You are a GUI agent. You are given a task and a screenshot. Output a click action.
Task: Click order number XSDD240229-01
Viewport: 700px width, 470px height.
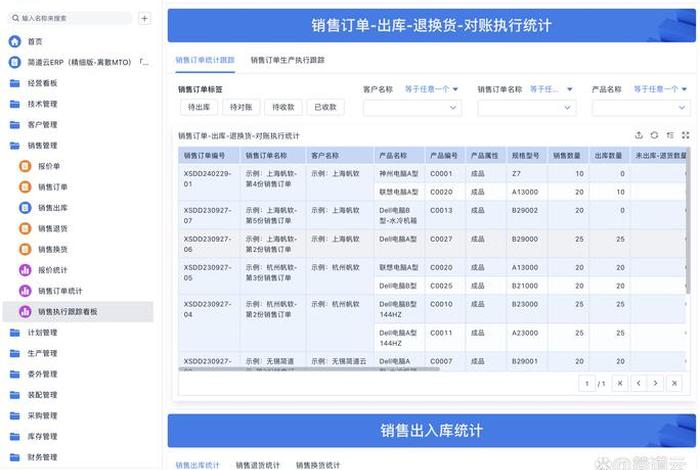point(208,179)
